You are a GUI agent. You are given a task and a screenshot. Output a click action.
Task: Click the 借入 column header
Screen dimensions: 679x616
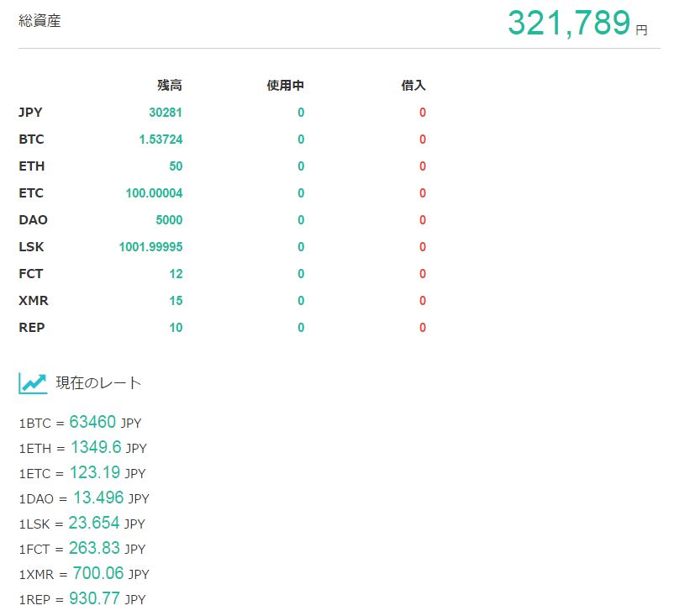[x=413, y=86]
